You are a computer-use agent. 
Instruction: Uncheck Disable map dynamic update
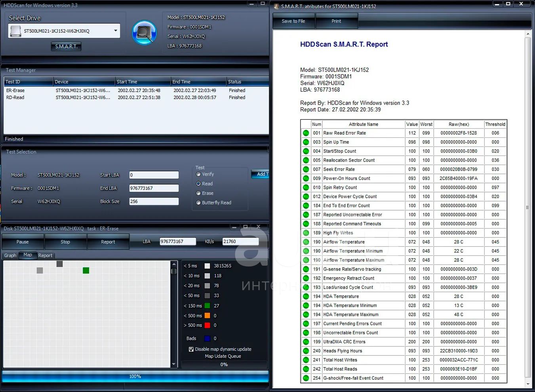tap(191, 349)
